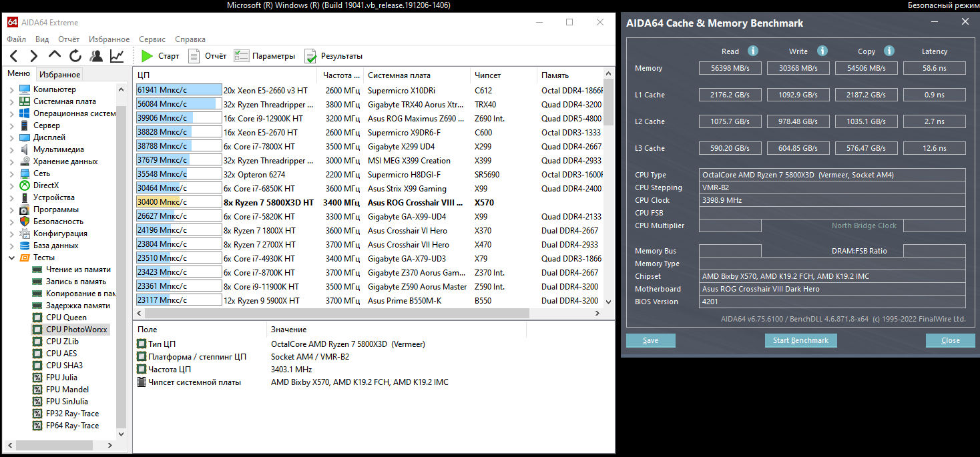Expand the Хранение данных tree node

[x=11, y=161]
